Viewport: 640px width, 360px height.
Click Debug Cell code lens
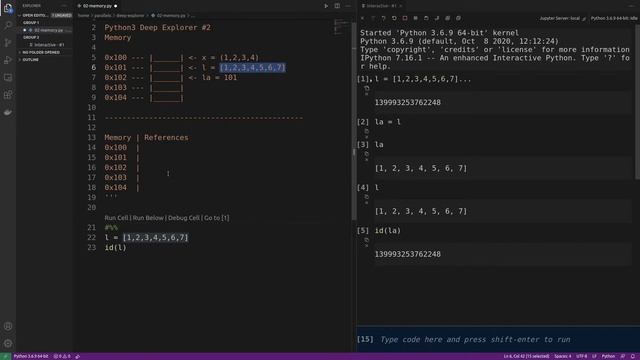(x=184, y=218)
